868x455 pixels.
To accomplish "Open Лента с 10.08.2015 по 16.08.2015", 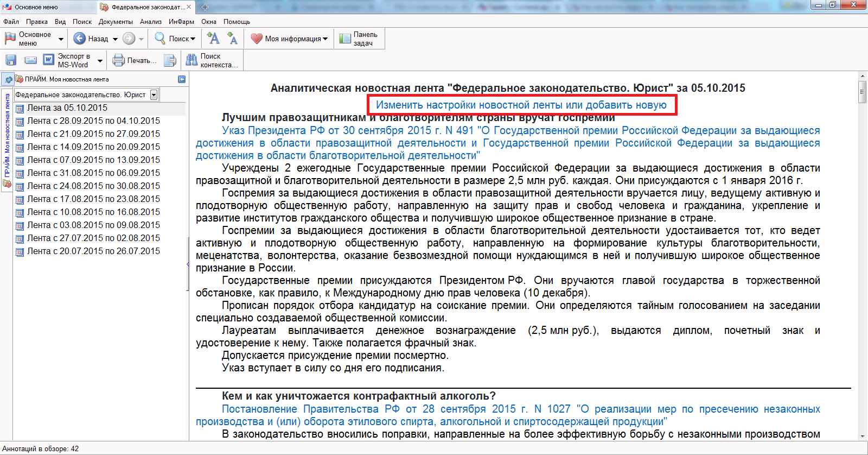I will [x=93, y=212].
